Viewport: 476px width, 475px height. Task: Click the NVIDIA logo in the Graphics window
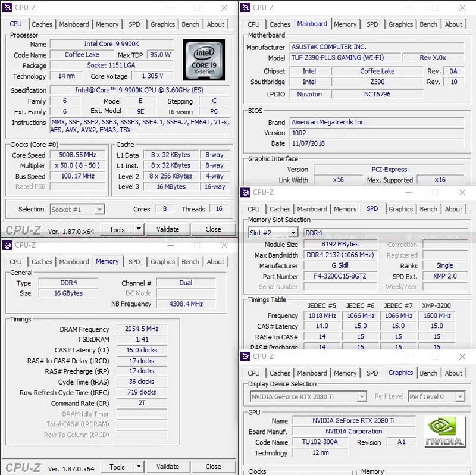(x=444, y=432)
